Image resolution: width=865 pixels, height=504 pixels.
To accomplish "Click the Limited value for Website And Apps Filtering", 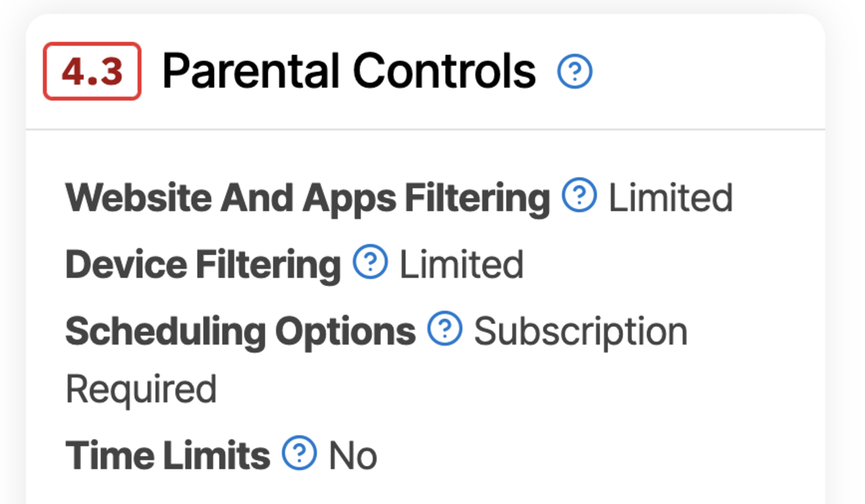I will coord(671,197).
